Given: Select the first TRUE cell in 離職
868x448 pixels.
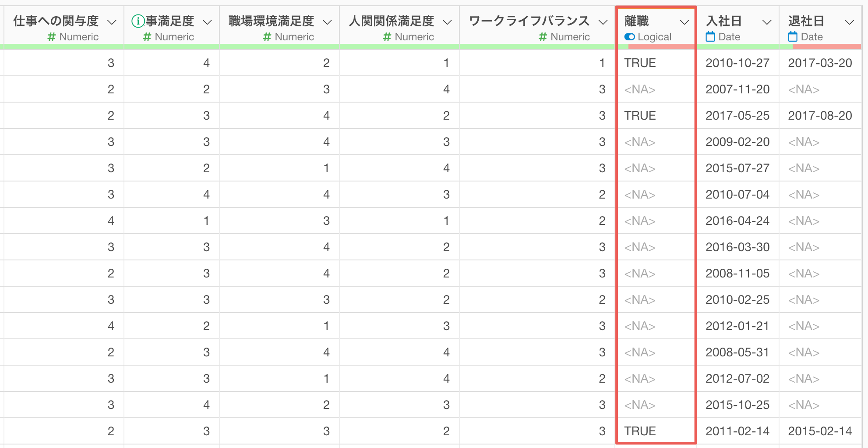Looking at the screenshot, I should point(640,63).
